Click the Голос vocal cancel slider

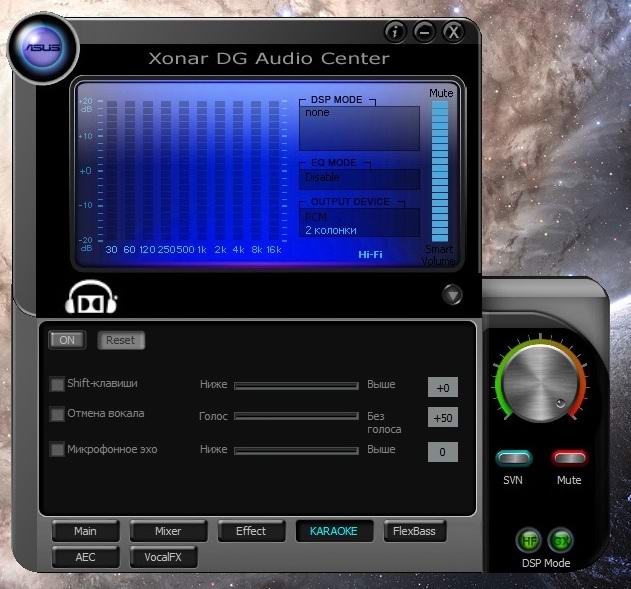tap(296, 416)
